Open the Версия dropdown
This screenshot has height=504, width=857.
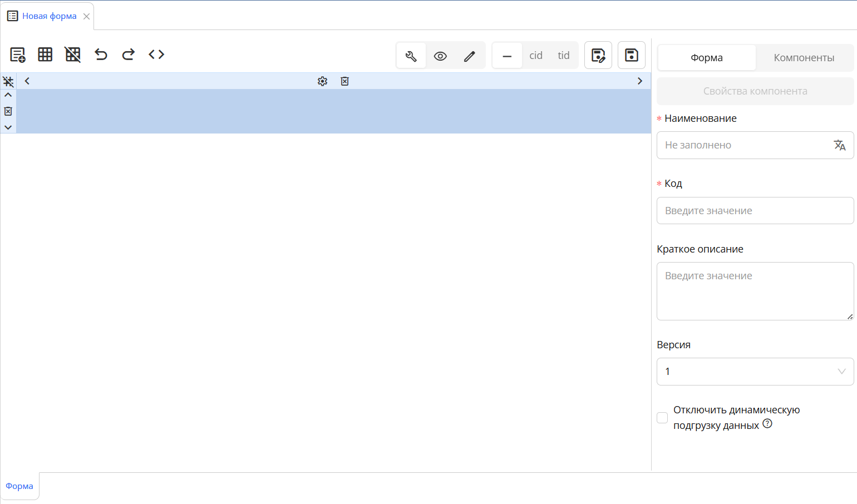click(x=755, y=372)
